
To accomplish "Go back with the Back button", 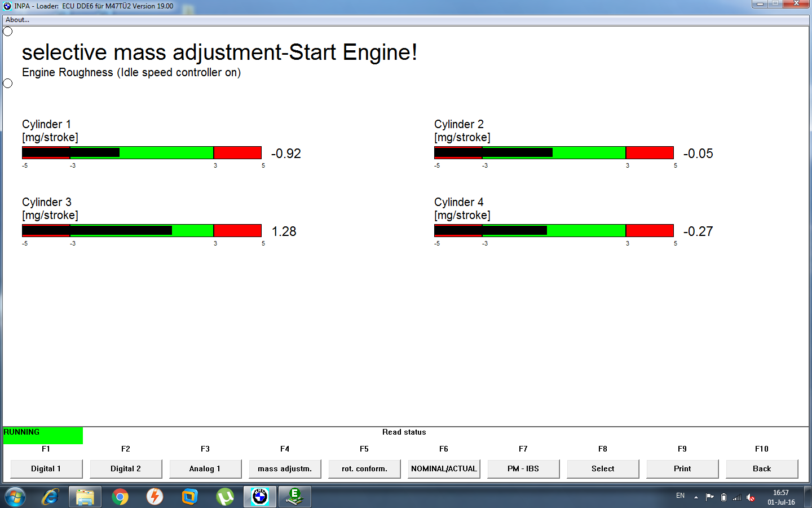I will (x=762, y=468).
